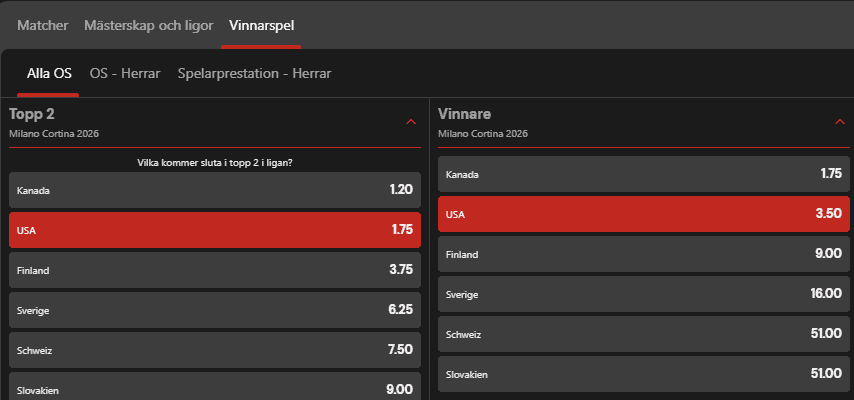The width and height of the screenshot is (854, 400).
Task: Open the Matcher tab
Action: pyautogui.click(x=42, y=25)
